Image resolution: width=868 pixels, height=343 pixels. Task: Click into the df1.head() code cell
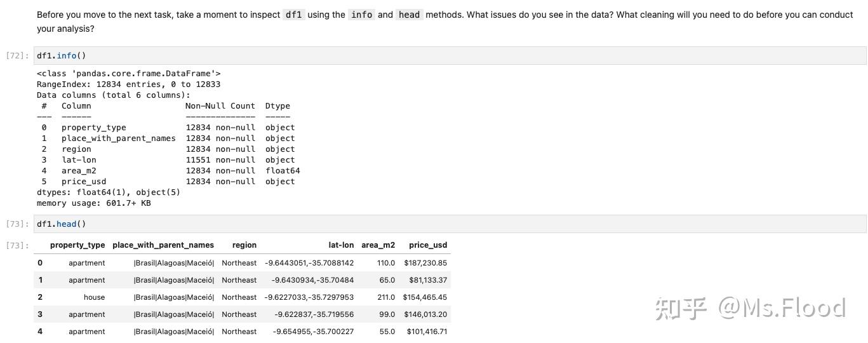[x=444, y=224]
